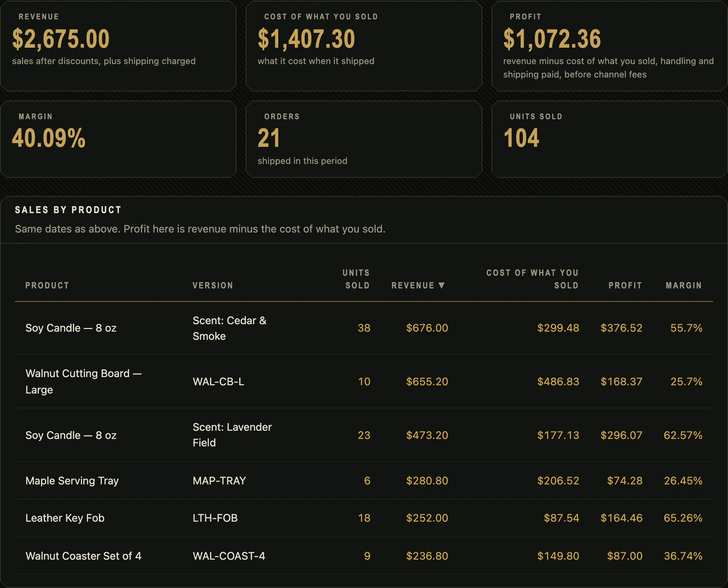The image size is (728, 588).
Task: Select the 40.09% margin value
Action: click(49, 138)
